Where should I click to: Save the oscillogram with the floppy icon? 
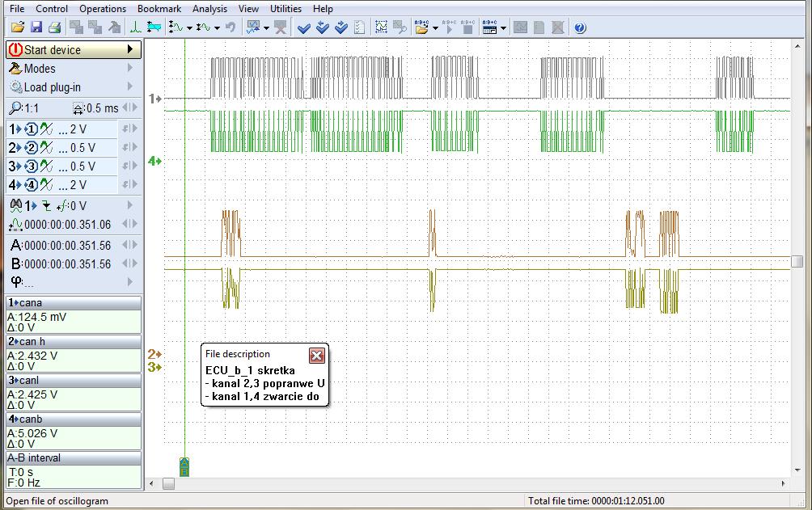[x=36, y=27]
